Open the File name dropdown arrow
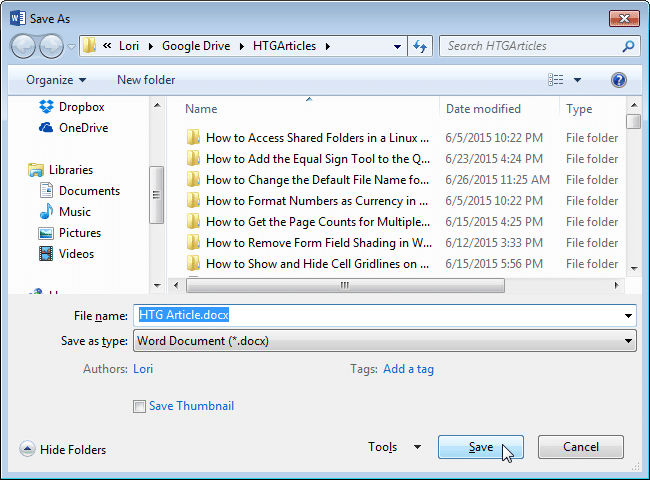The height and width of the screenshot is (480, 650). (x=628, y=316)
